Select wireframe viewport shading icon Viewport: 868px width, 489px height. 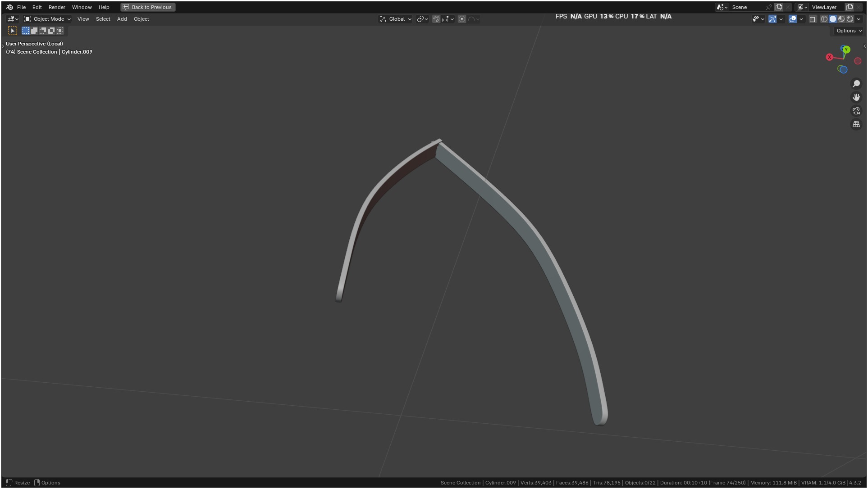(x=824, y=19)
